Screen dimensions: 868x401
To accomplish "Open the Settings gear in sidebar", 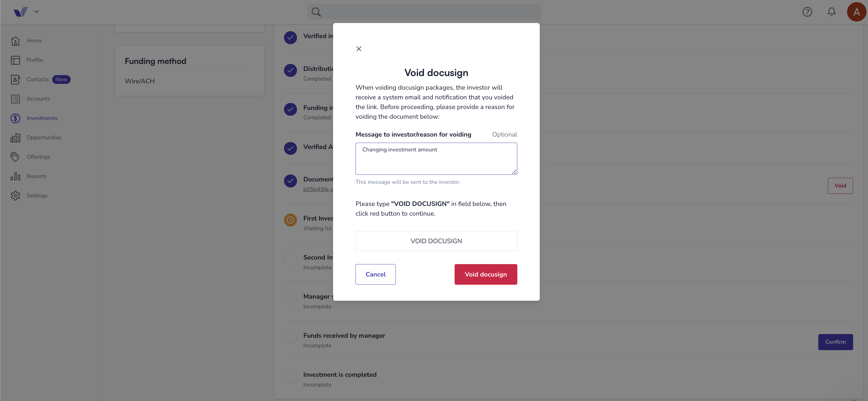I will [x=15, y=196].
